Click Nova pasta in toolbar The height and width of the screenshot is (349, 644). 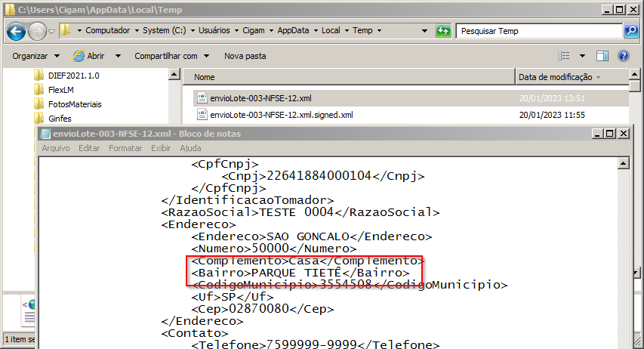[x=245, y=56]
